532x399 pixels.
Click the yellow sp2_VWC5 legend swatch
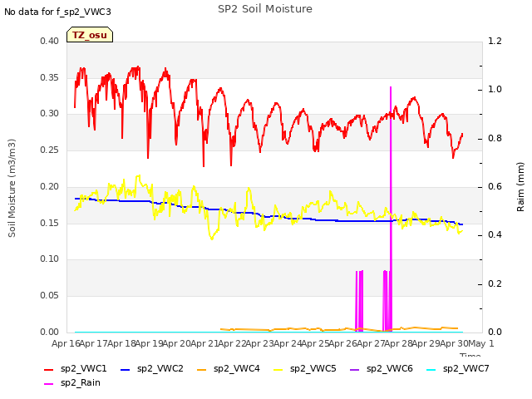tap(278, 369)
